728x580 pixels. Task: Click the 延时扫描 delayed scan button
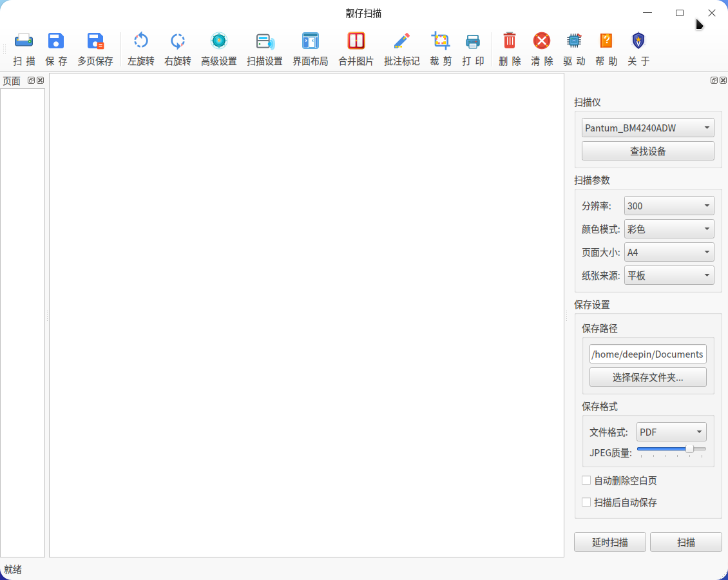(x=609, y=542)
